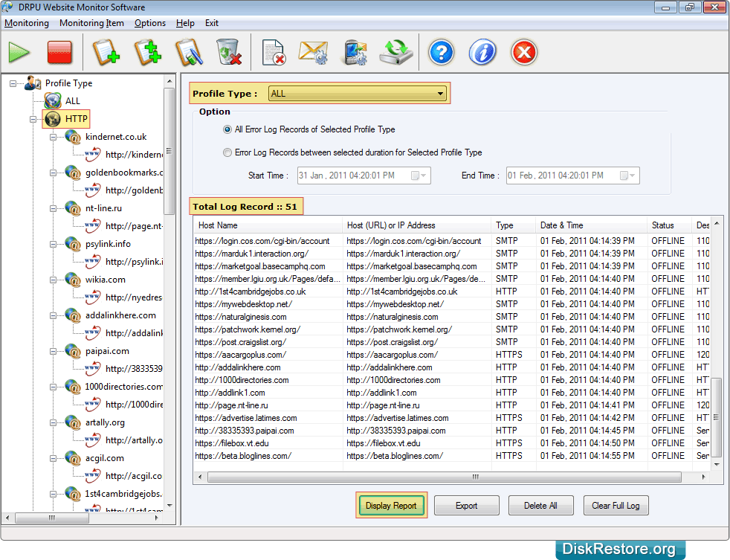Collapse the paipai.com branch
The height and width of the screenshot is (560, 730).
coord(53,351)
